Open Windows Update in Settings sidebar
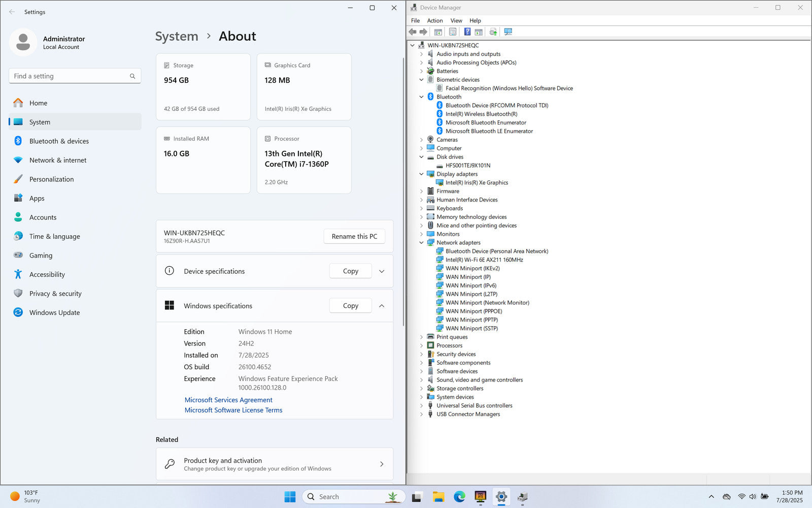 coord(54,312)
